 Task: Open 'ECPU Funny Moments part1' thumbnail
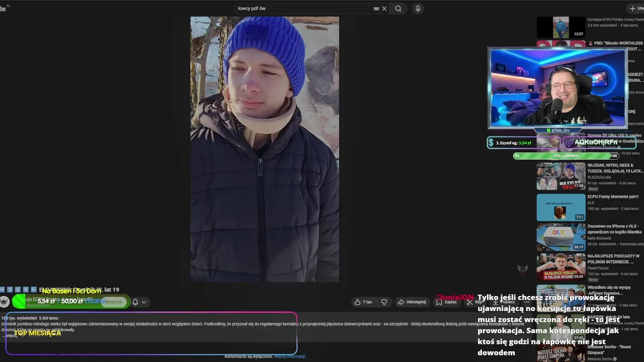561,207
